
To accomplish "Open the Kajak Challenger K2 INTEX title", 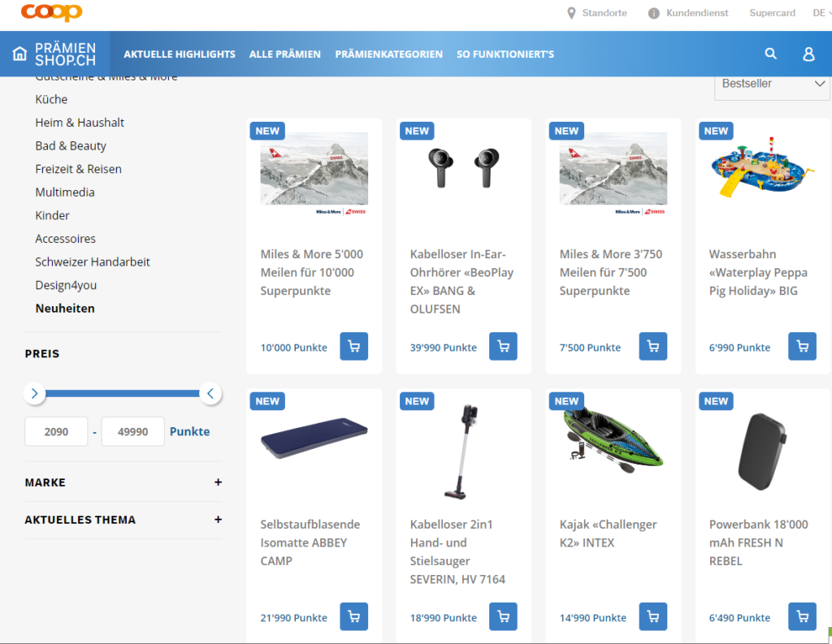I will point(608,534).
